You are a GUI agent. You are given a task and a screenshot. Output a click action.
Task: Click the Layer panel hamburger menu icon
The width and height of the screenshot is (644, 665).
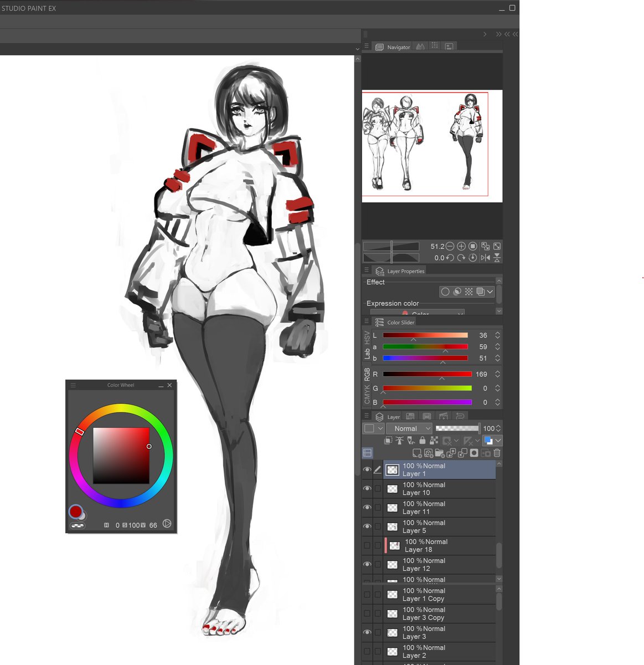[x=367, y=416]
